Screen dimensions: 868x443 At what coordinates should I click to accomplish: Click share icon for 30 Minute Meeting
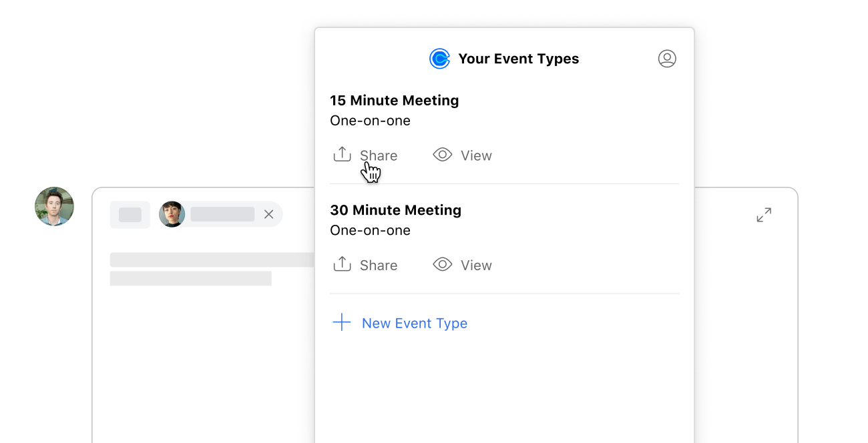pos(342,264)
